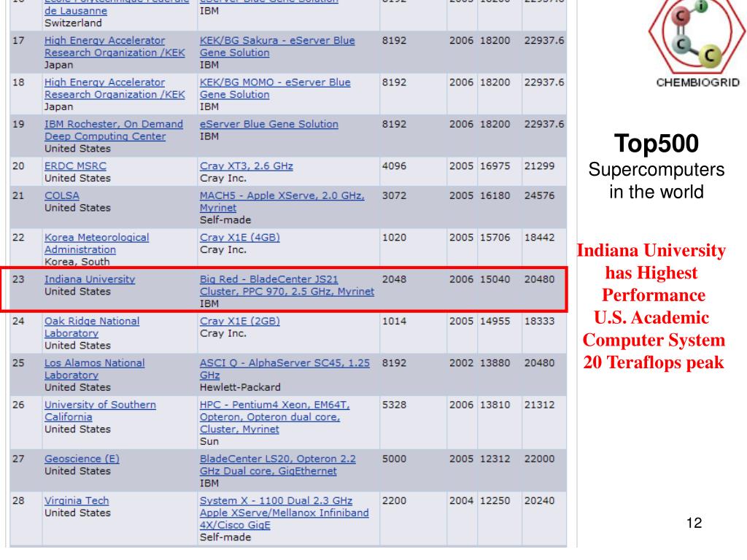Click the 2048 processor count cell
Viewport: 747px width, 560px height.
(394, 279)
